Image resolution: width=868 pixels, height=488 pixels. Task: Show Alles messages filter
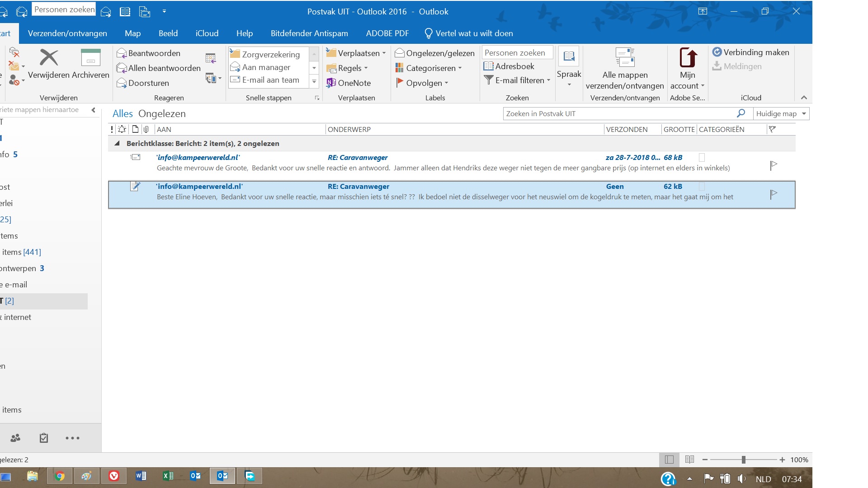[123, 114]
